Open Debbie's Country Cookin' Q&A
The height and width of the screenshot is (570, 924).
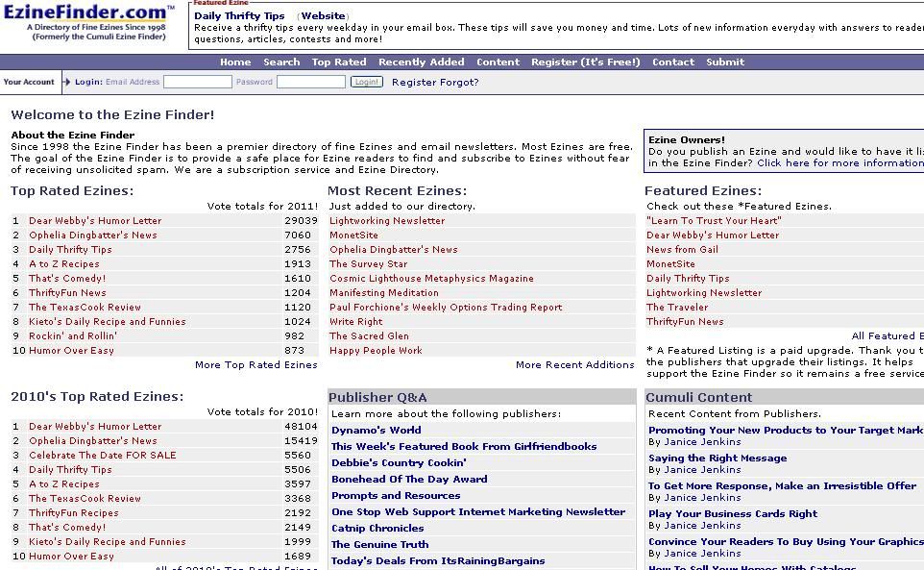point(399,462)
